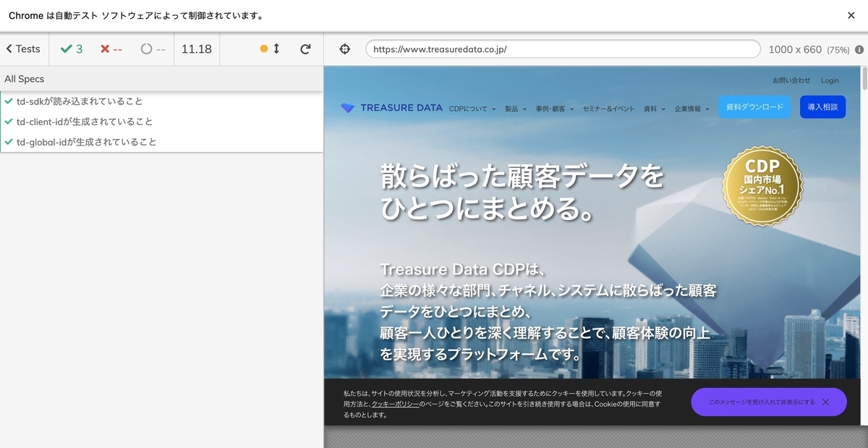Screen dimensions: 868x448
Task: Open the selector playground crosshair icon
Action: tap(345, 49)
